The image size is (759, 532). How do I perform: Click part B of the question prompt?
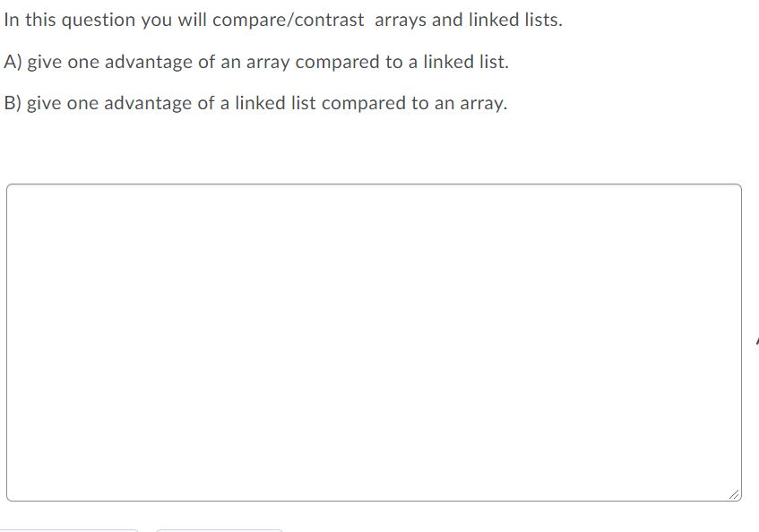pyautogui.click(x=255, y=102)
